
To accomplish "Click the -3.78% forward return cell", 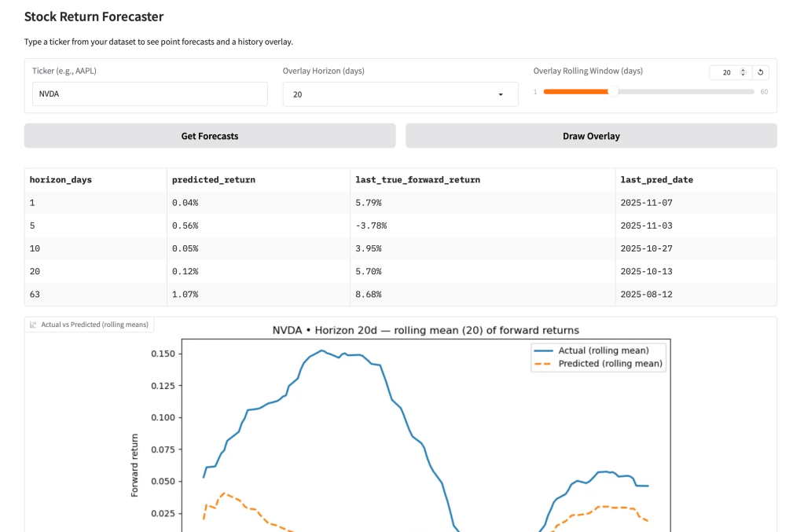I will pos(371,226).
